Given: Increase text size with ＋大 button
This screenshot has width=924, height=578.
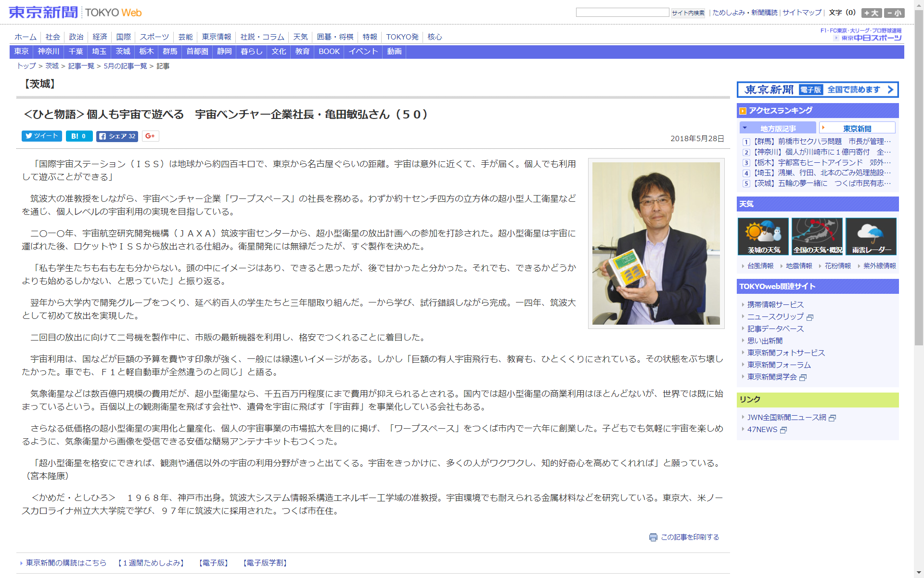Looking at the screenshot, I should [872, 13].
